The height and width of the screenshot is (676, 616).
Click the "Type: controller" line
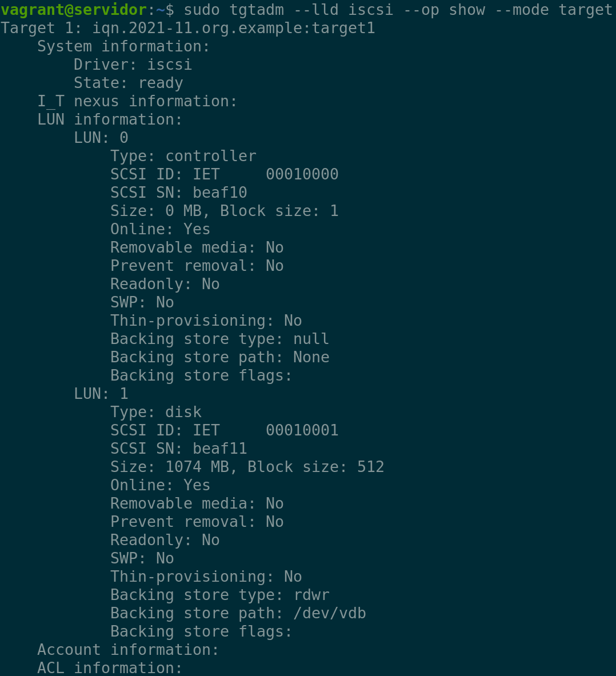(183, 156)
